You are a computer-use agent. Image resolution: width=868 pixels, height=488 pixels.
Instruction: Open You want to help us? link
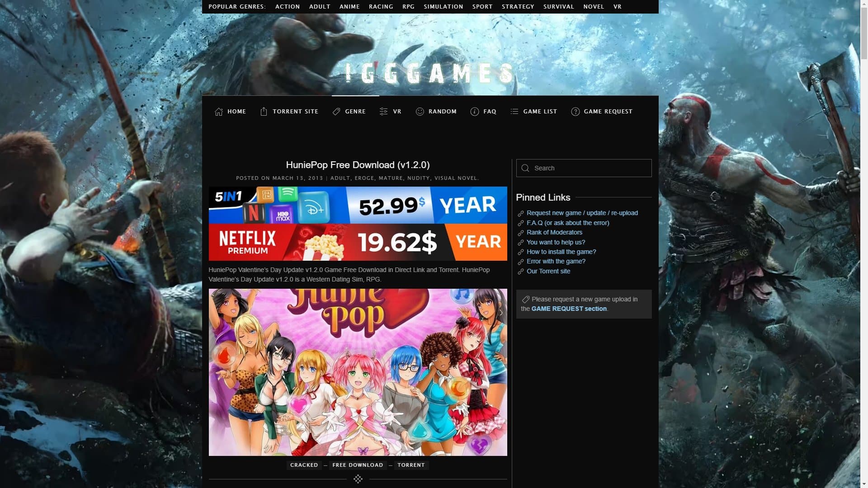(x=556, y=243)
